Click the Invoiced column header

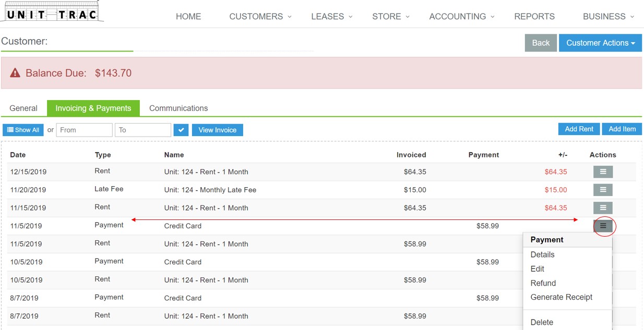[x=411, y=155]
